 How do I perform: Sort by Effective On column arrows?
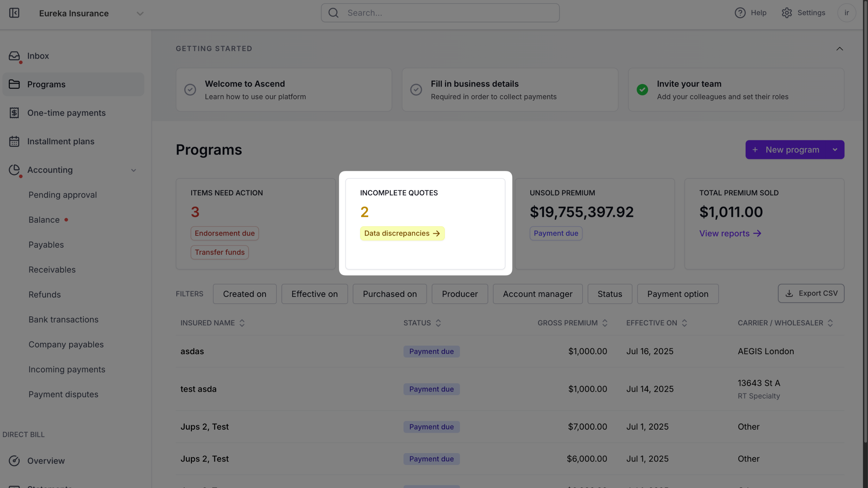pos(684,323)
